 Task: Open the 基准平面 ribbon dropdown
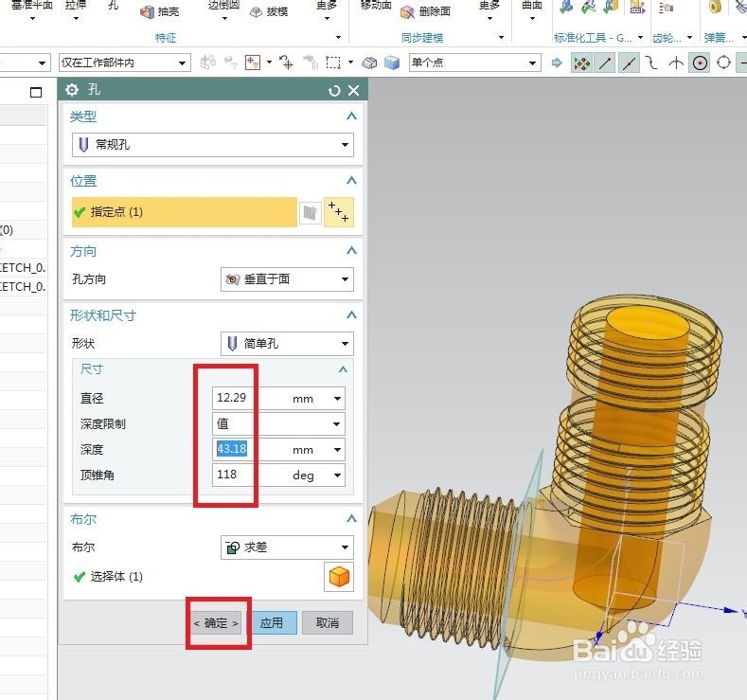click(x=32, y=10)
